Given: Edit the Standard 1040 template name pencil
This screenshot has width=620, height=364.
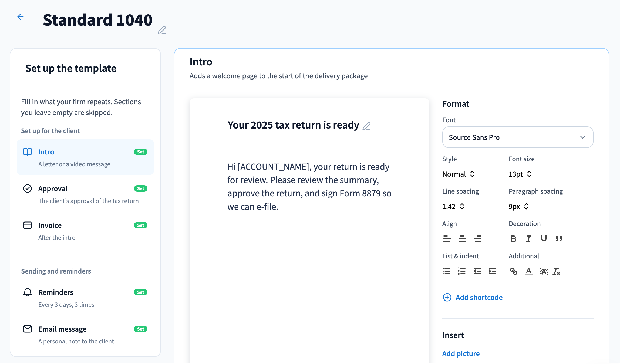Looking at the screenshot, I should coord(162,30).
